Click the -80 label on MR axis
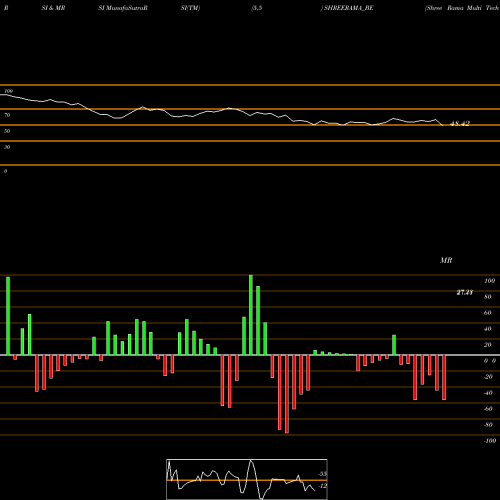 click(x=488, y=425)
